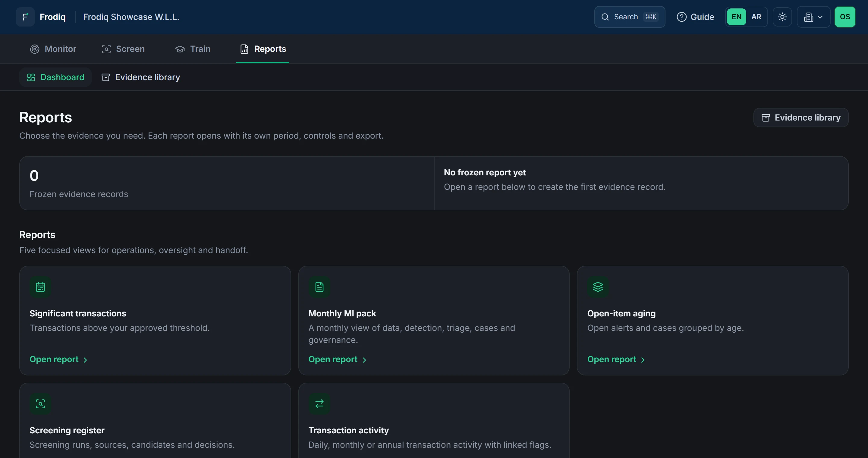Viewport: 868px width, 458px height.
Task: Open the OS user avatar menu
Action: coord(845,17)
